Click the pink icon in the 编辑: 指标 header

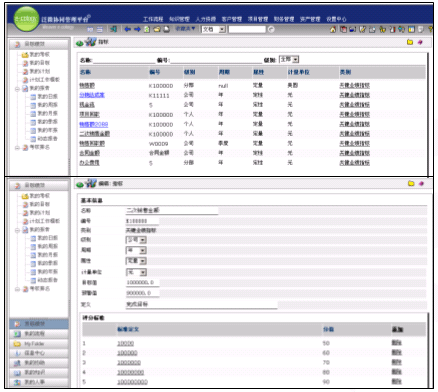[421, 183]
